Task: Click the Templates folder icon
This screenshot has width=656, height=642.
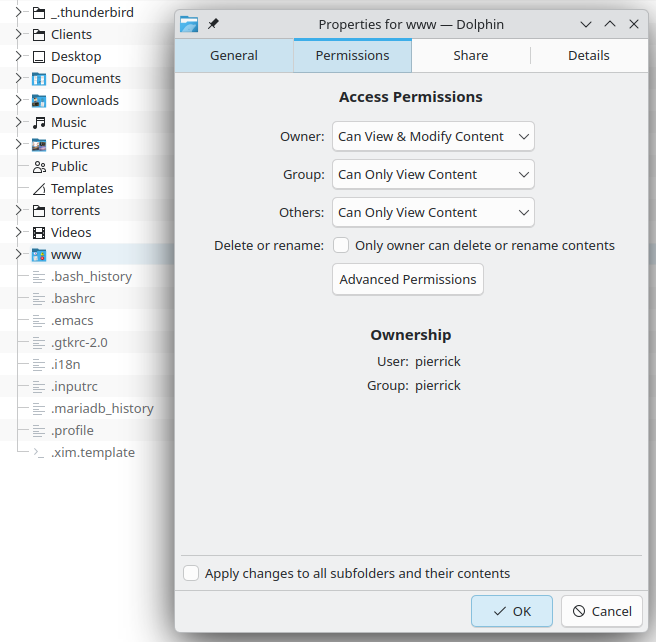Action: coord(39,189)
